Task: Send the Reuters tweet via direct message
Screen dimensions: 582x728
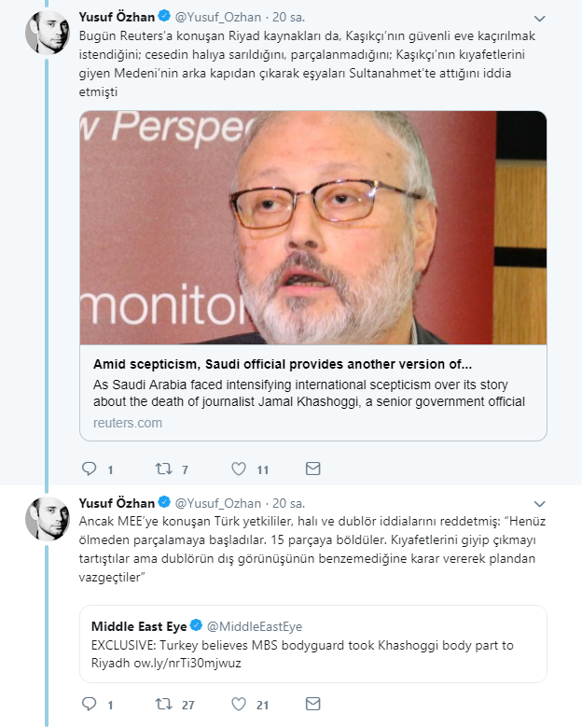Action: pos(313,469)
